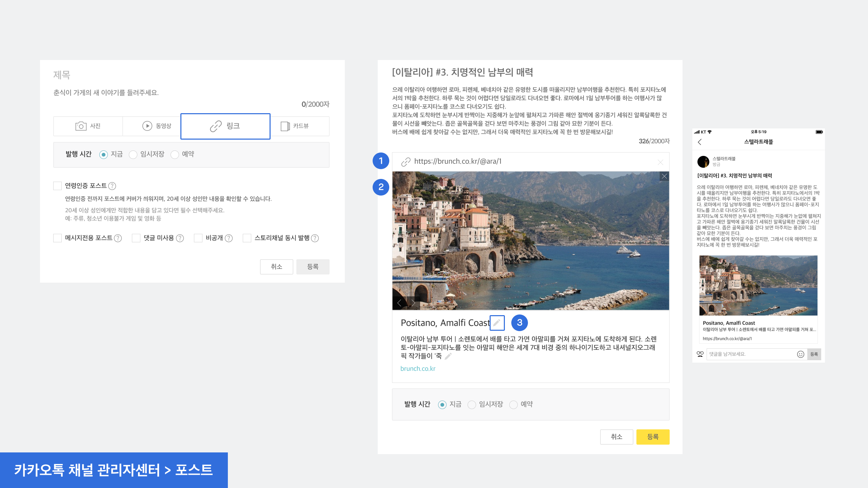Open emoji picker in mobile comment box

click(800, 354)
